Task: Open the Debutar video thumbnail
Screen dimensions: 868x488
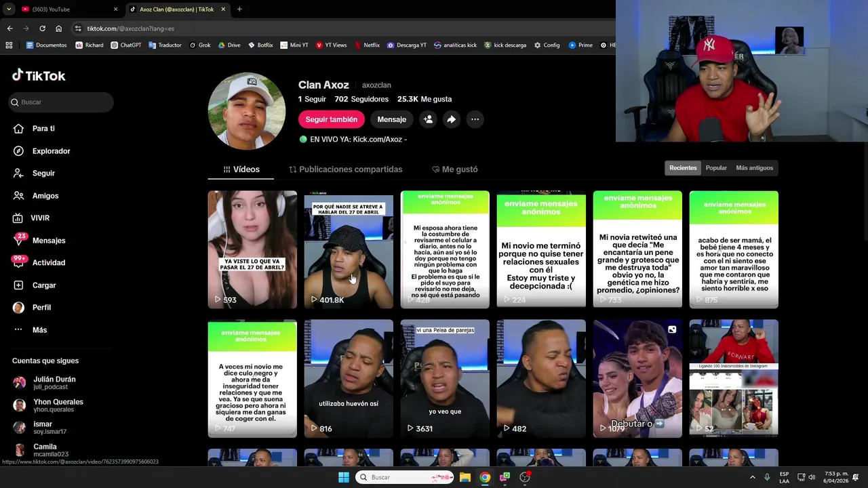Action: tap(637, 379)
